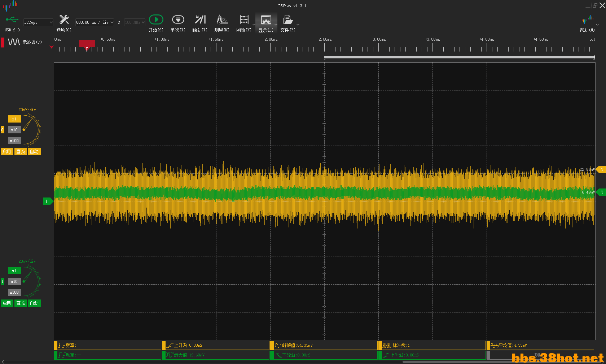Viewport: 606px width, 364px height.
Task: Click the +脉冲数 pulse count measurement icon
Action: click(x=386, y=345)
